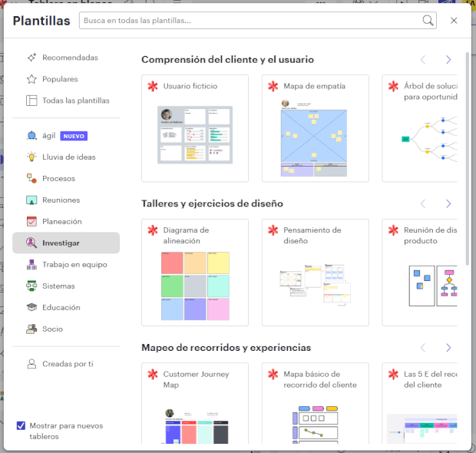
Task: Click the Investigar magnifier icon
Action: [x=31, y=243]
